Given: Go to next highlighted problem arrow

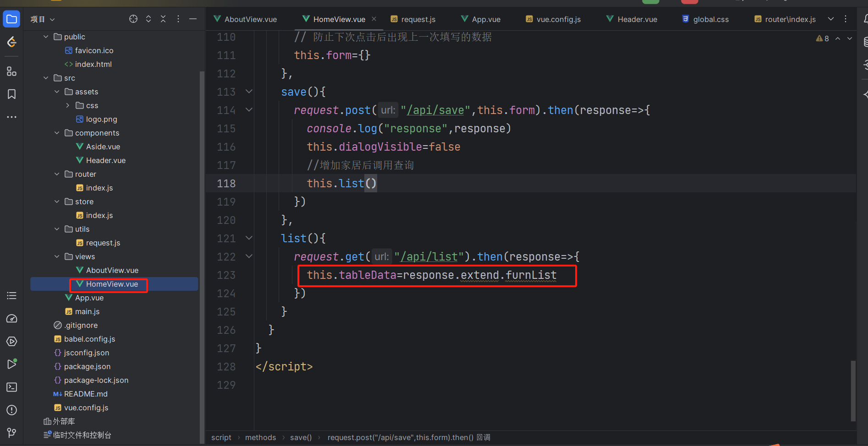Looking at the screenshot, I should pos(850,38).
